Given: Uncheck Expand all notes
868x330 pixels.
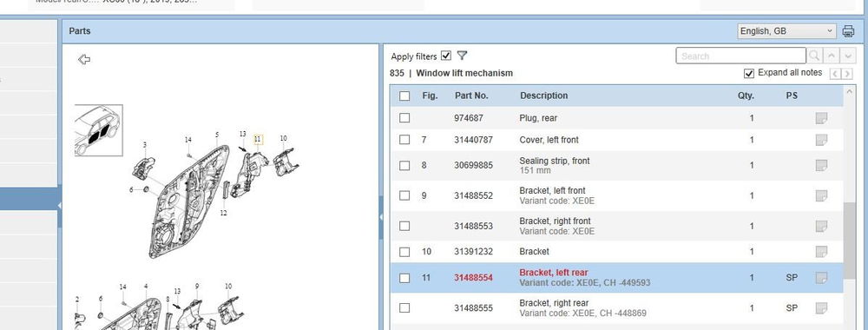Looking at the screenshot, I should [x=749, y=73].
